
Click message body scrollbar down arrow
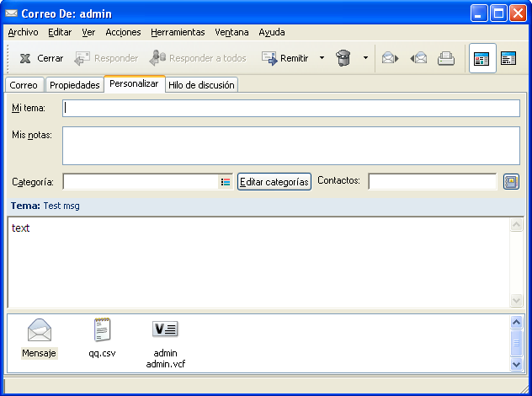[x=516, y=300]
